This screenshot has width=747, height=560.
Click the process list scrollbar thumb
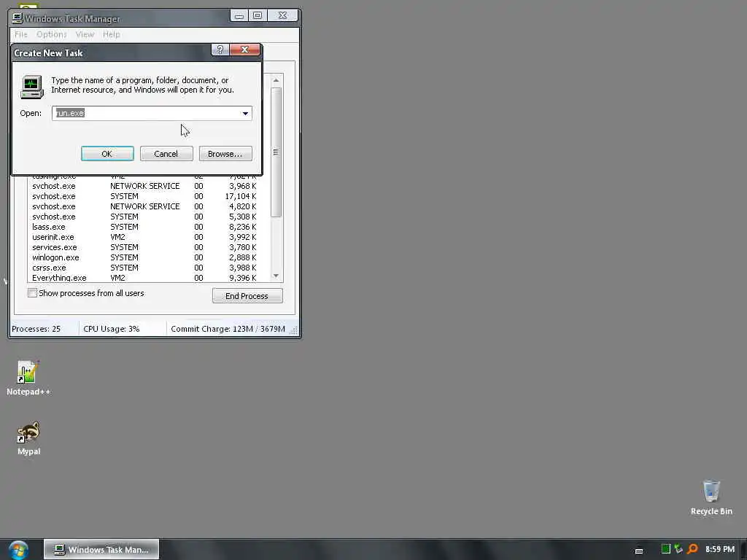(x=276, y=152)
